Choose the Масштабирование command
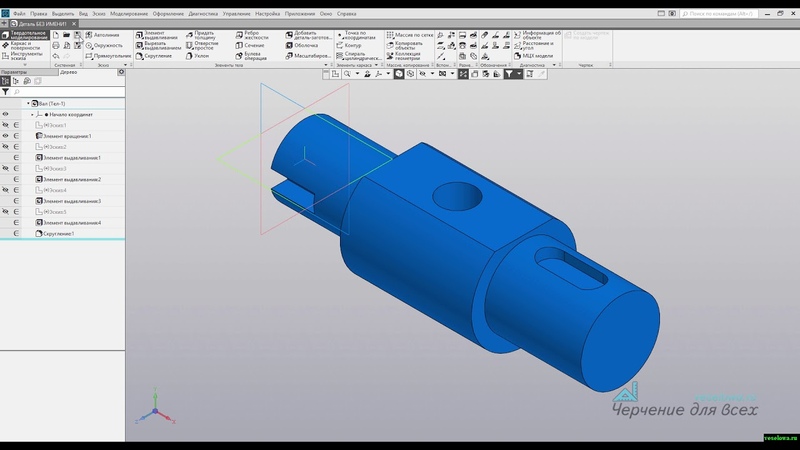800x450 pixels. pos(308,56)
